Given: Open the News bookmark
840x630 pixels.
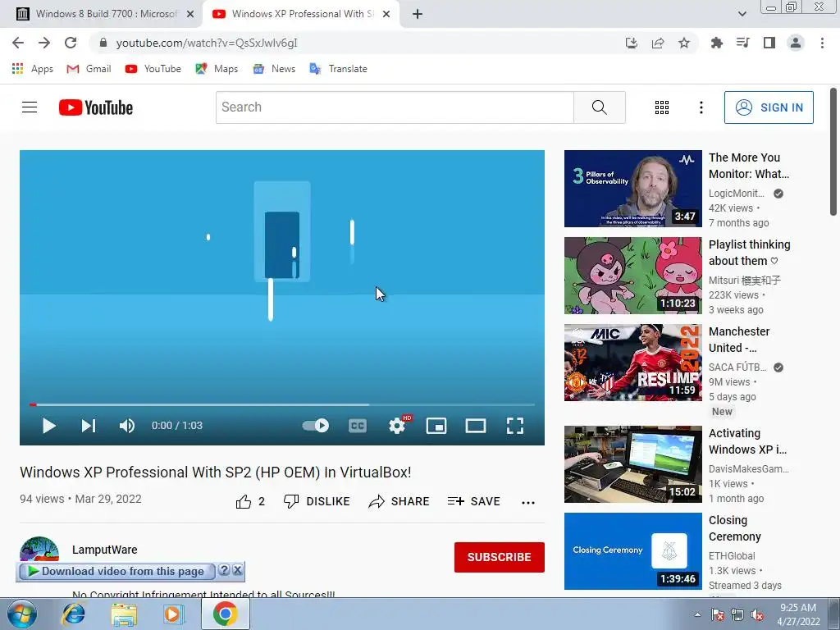Looking at the screenshot, I should tap(274, 69).
